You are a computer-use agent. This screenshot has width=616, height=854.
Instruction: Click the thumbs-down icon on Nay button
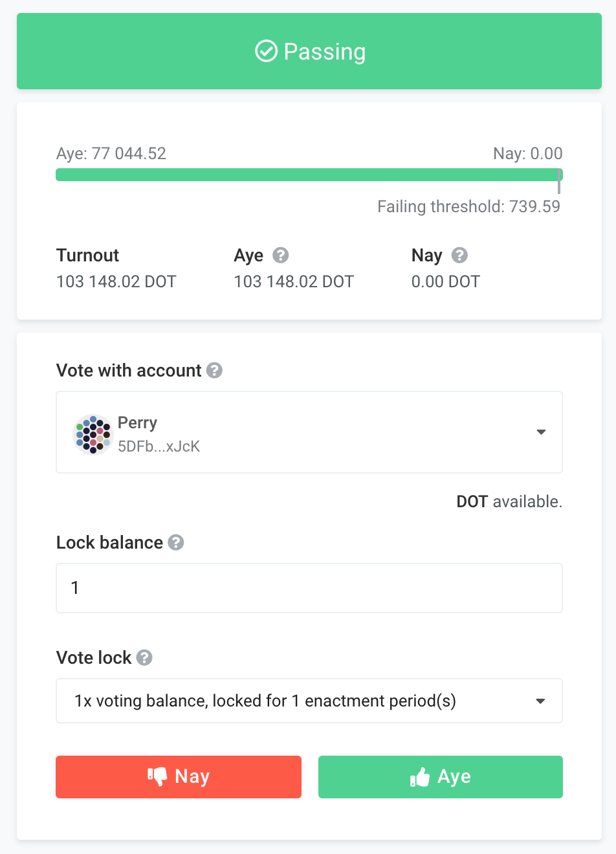click(x=157, y=776)
